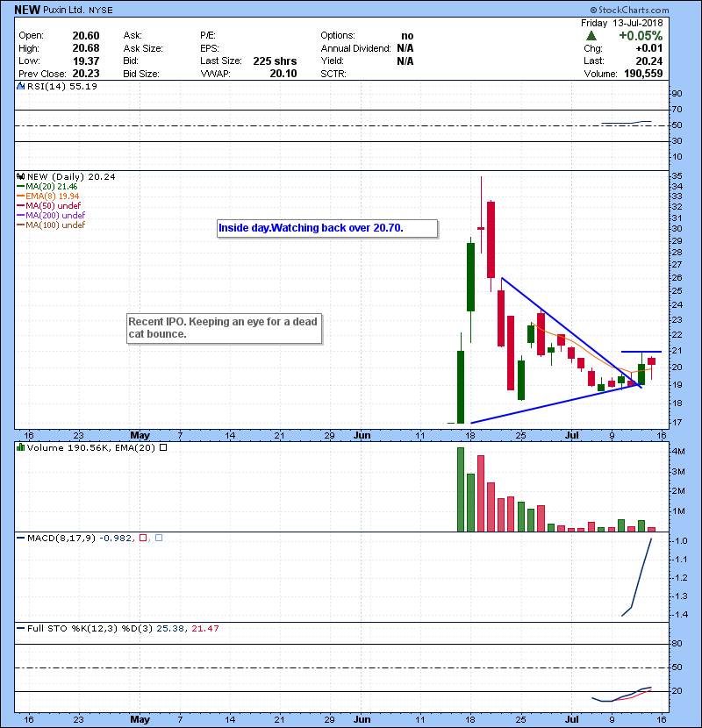This screenshot has height=728, width=702.
Task: Click the candlestick icon beside NEW (Daily)
Action: point(20,176)
